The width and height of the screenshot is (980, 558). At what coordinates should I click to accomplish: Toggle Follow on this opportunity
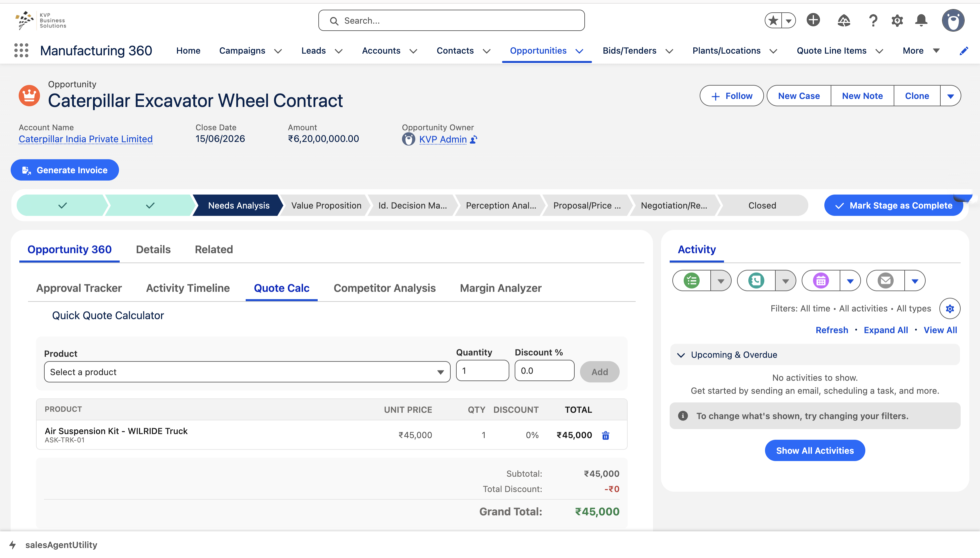point(732,96)
